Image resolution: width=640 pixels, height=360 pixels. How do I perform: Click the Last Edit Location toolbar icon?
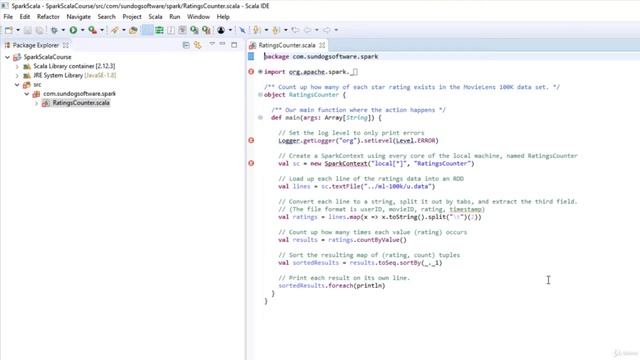295,30
